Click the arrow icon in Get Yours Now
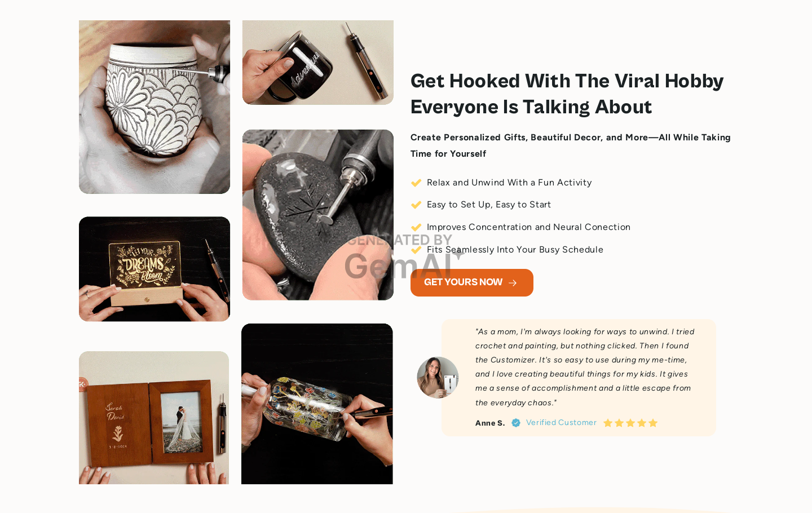 coord(513,283)
